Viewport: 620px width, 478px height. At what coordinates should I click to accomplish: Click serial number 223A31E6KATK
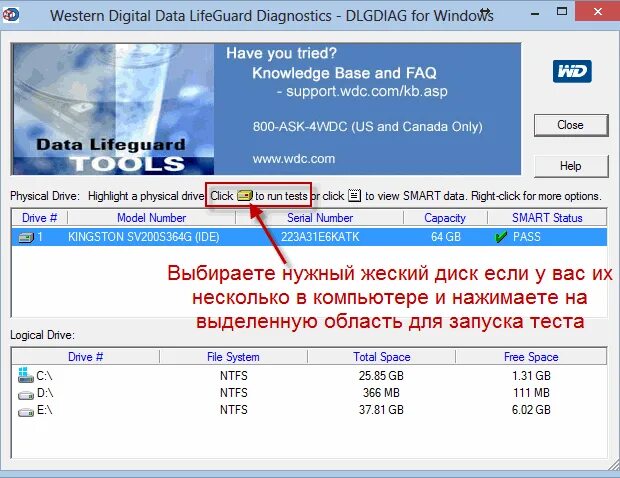tap(320, 237)
